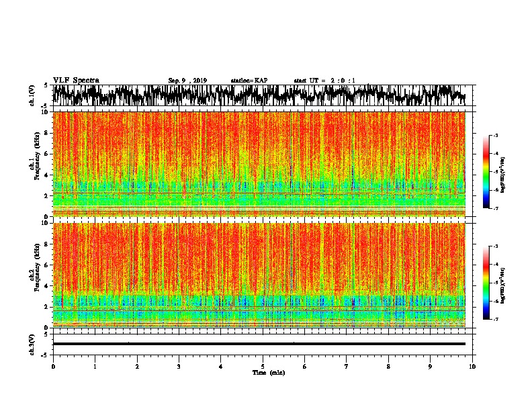Click the "start UT = 2:0:1" text
The image size is (532, 411).
pos(324,81)
